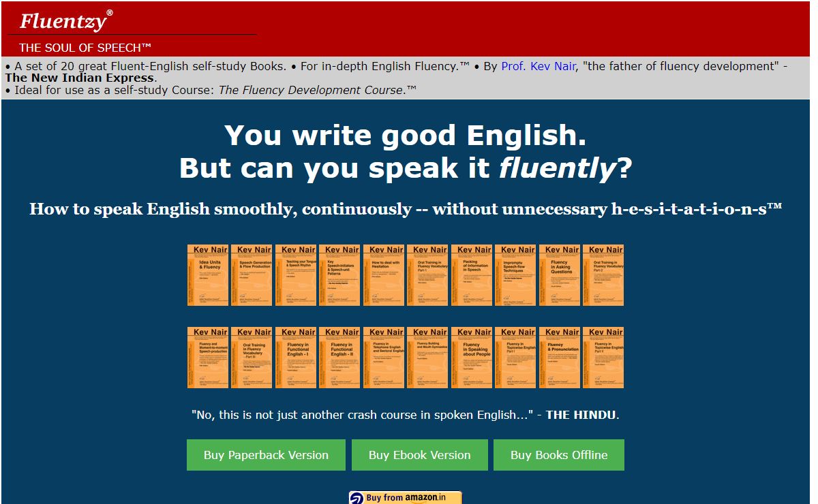Open the Prof. Kev Nair link
Viewport: 818px width, 504px height.
pyautogui.click(x=539, y=66)
